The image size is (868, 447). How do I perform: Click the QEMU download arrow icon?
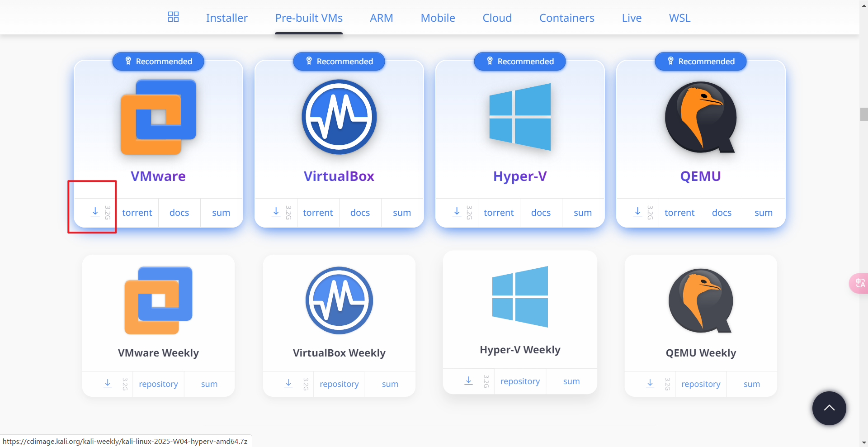click(x=637, y=212)
